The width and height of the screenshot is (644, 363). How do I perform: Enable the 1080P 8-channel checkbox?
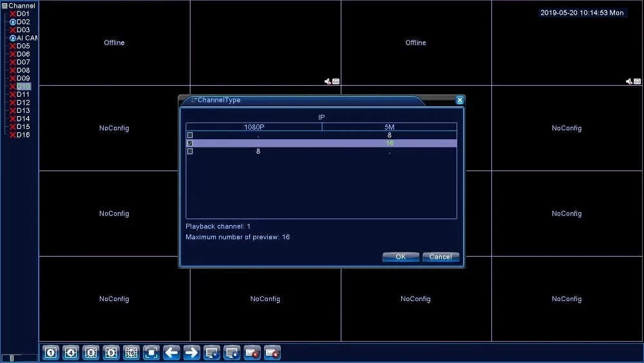tap(190, 152)
